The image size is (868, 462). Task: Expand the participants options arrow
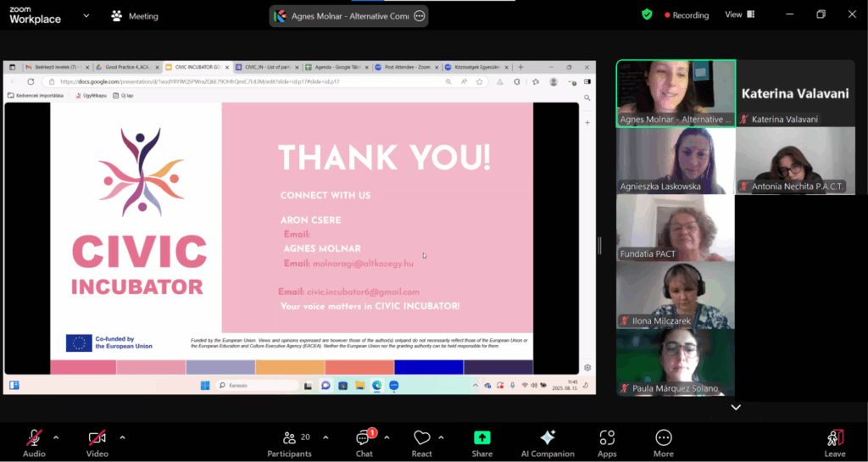coord(327,437)
